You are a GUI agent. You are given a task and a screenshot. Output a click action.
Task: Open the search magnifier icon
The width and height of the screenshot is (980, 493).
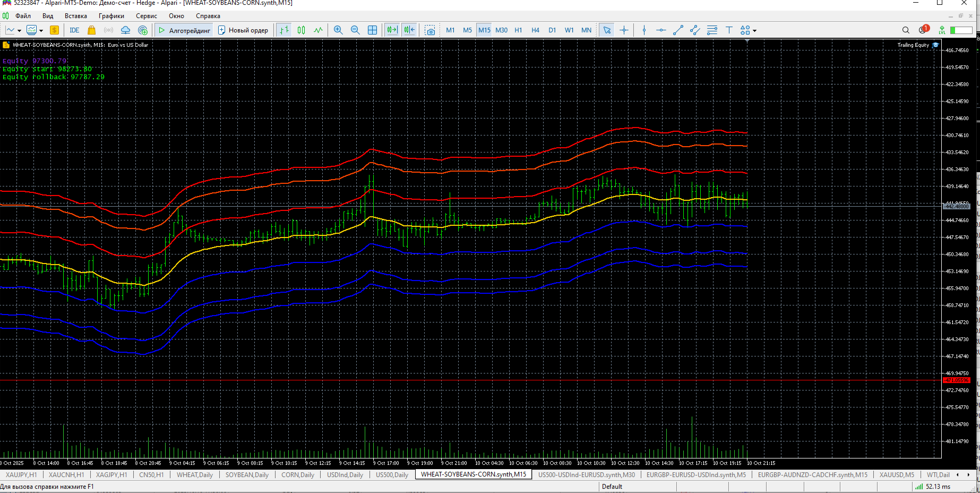906,30
